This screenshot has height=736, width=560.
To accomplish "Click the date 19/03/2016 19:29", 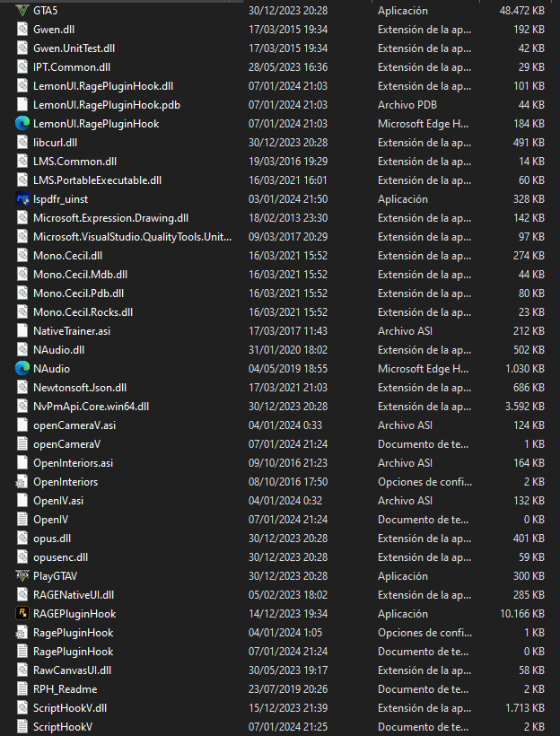I will pyautogui.click(x=288, y=161).
